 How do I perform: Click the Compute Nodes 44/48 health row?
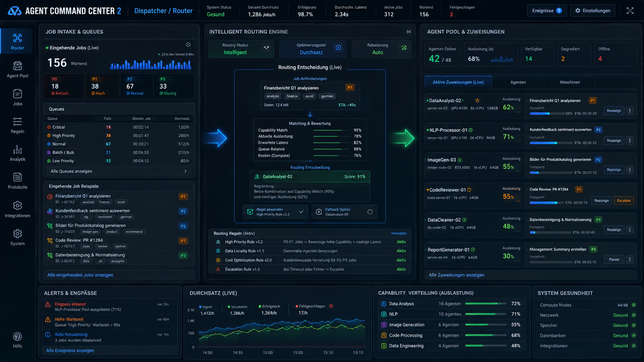[x=588, y=305]
